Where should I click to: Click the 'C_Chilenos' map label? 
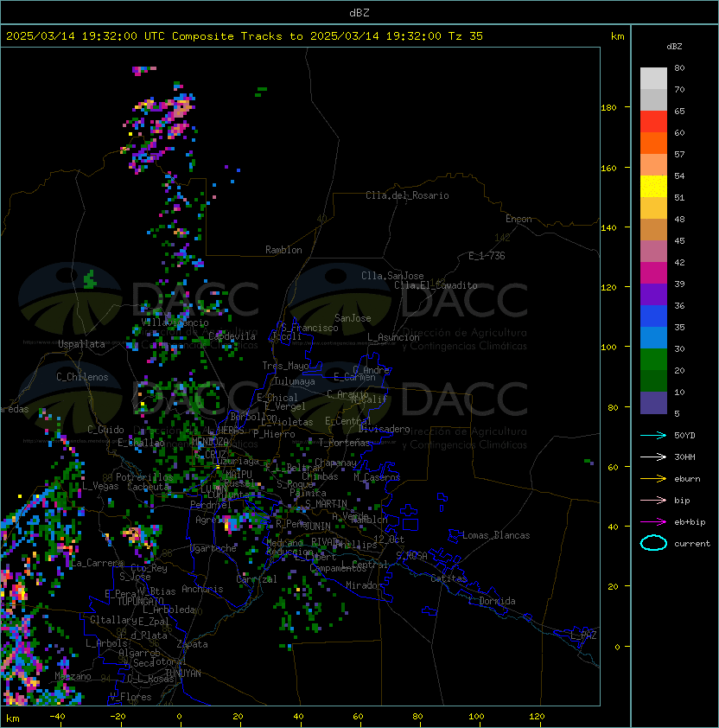[x=82, y=377]
